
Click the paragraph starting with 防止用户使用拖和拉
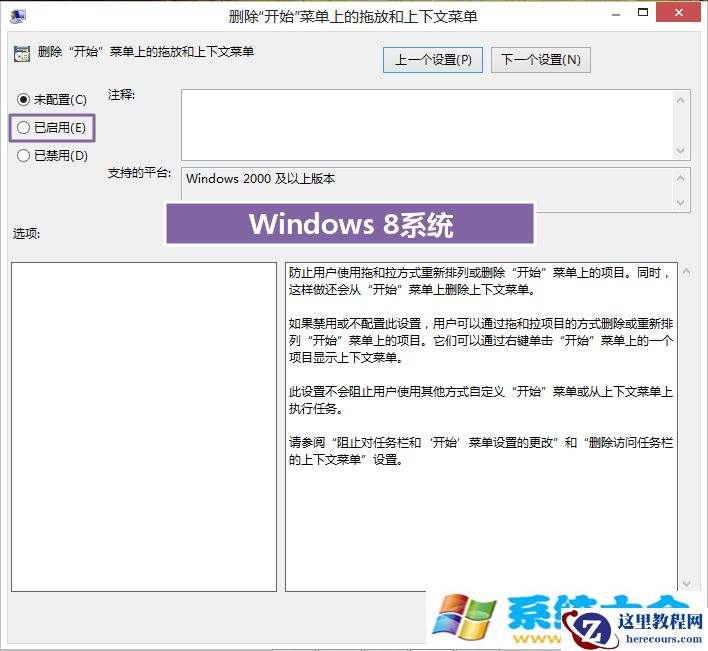click(x=479, y=281)
